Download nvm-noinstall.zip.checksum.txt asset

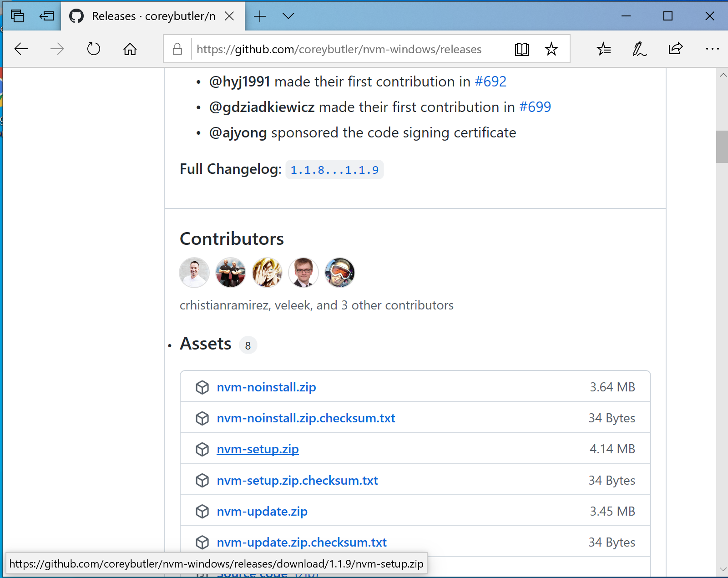(x=306, y=418)
